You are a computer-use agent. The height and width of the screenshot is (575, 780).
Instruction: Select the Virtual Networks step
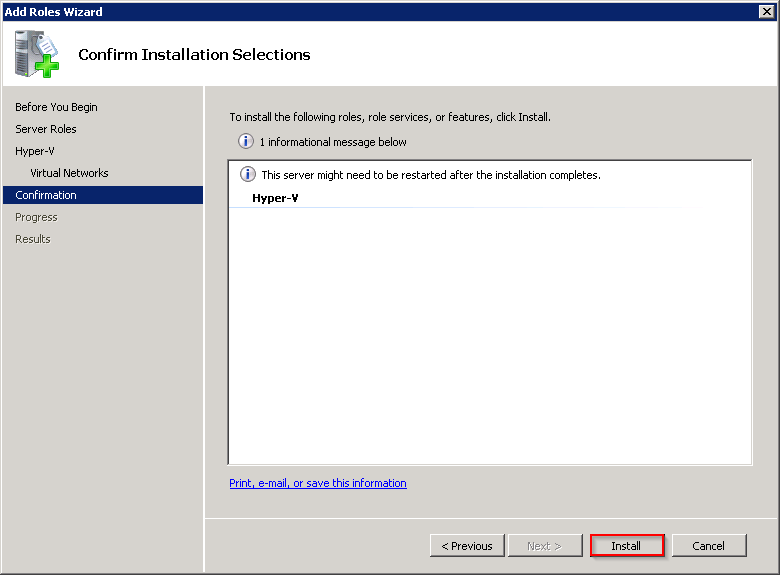69,173
